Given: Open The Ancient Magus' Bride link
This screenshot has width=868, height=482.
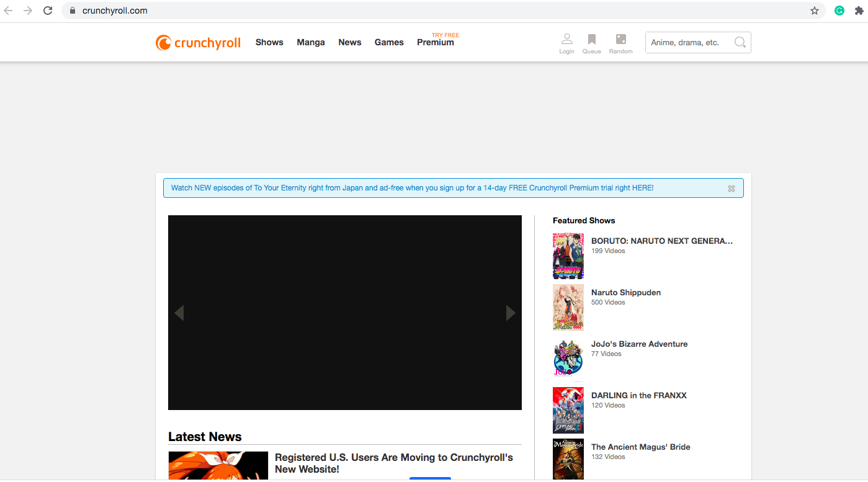Looking at the screenshot, I should click(x=641, y=447).
